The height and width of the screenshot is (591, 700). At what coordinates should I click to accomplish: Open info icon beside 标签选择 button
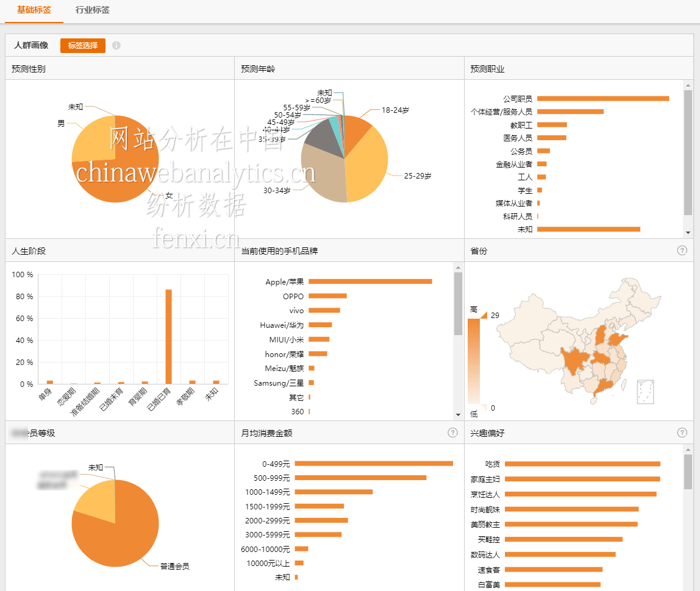coord(116,46)
